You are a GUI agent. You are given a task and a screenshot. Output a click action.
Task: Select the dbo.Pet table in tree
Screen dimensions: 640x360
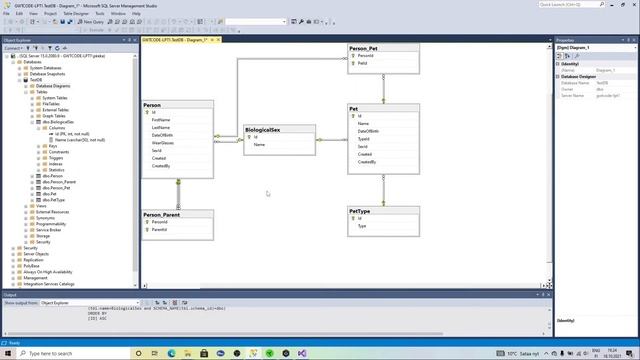pyautogui.click(x=49, y=194)
